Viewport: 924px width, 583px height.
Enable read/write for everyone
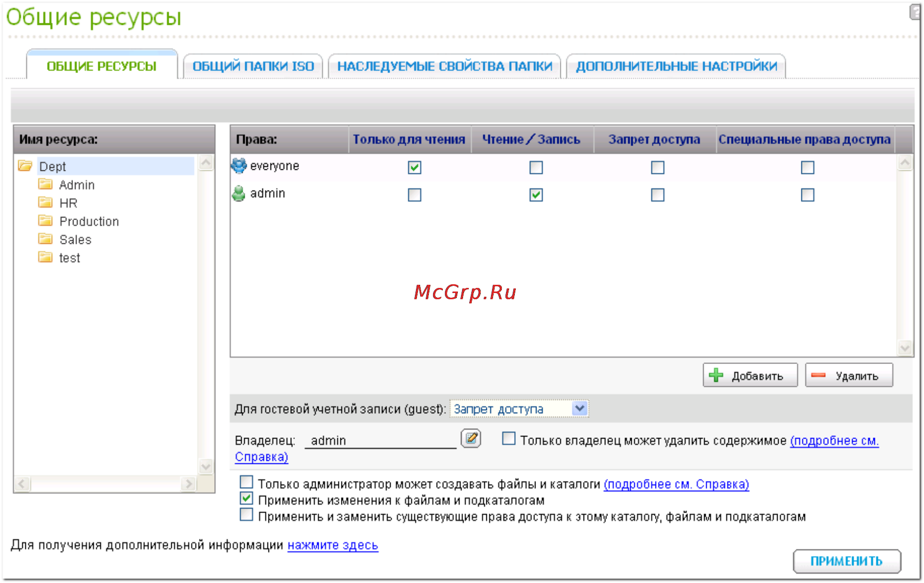[x=536, y=167]
